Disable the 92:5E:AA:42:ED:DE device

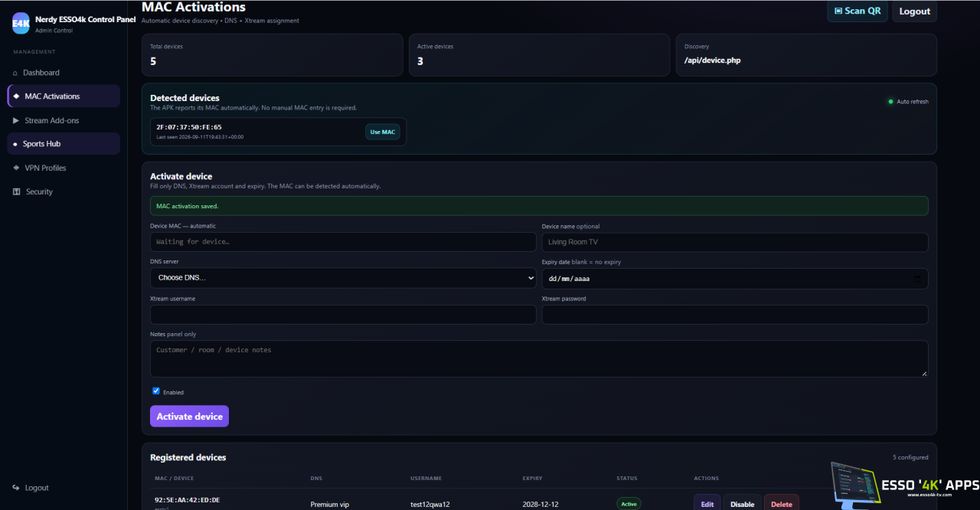click(x=742, y=504)
